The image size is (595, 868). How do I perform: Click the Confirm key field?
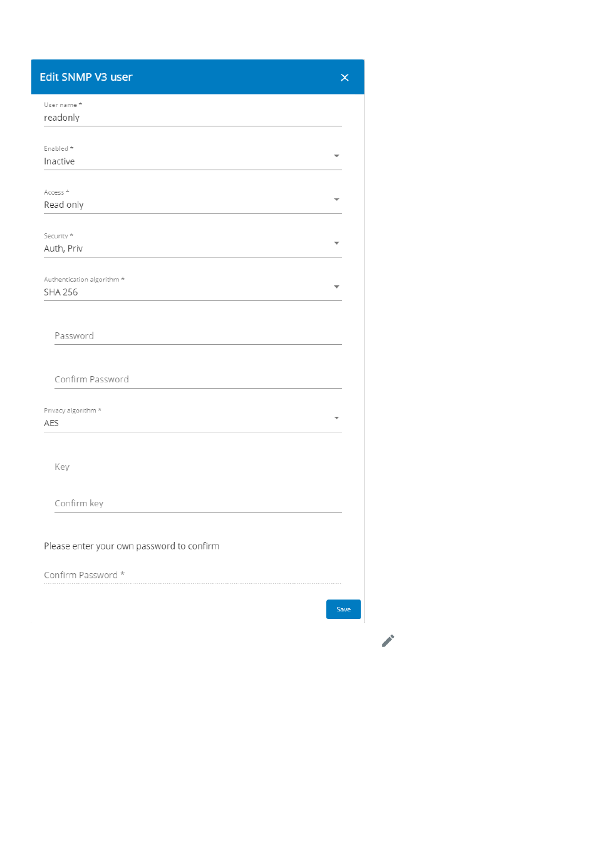pos(198,504)
